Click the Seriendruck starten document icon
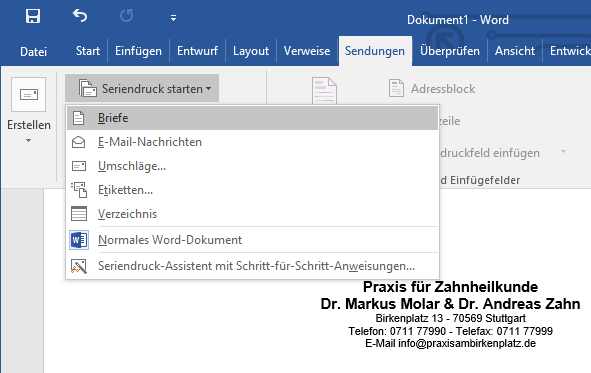The height and width of the screenshot is (373, 591). pos(87,88)
